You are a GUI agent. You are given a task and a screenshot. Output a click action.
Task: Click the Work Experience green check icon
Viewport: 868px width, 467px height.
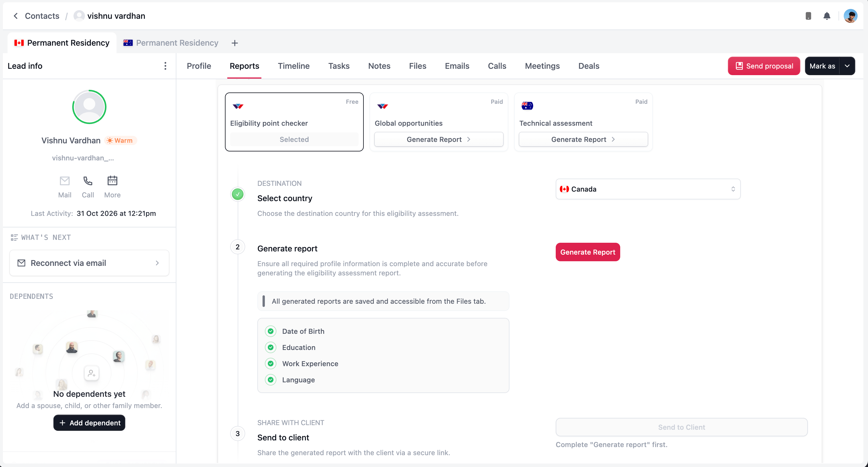270,364
